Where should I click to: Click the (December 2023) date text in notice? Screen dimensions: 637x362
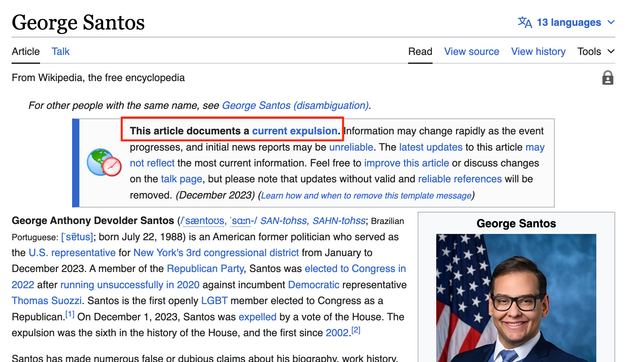tap(215, 195)
